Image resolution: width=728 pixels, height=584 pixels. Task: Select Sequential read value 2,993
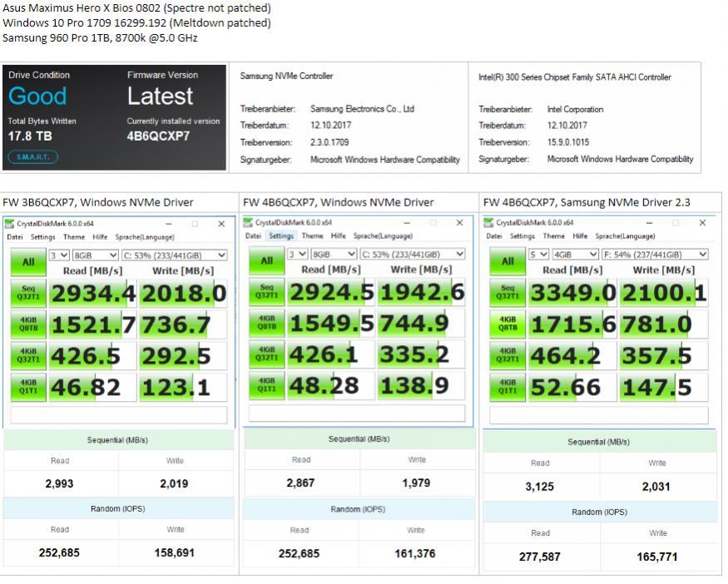click(x=59, y=483)
